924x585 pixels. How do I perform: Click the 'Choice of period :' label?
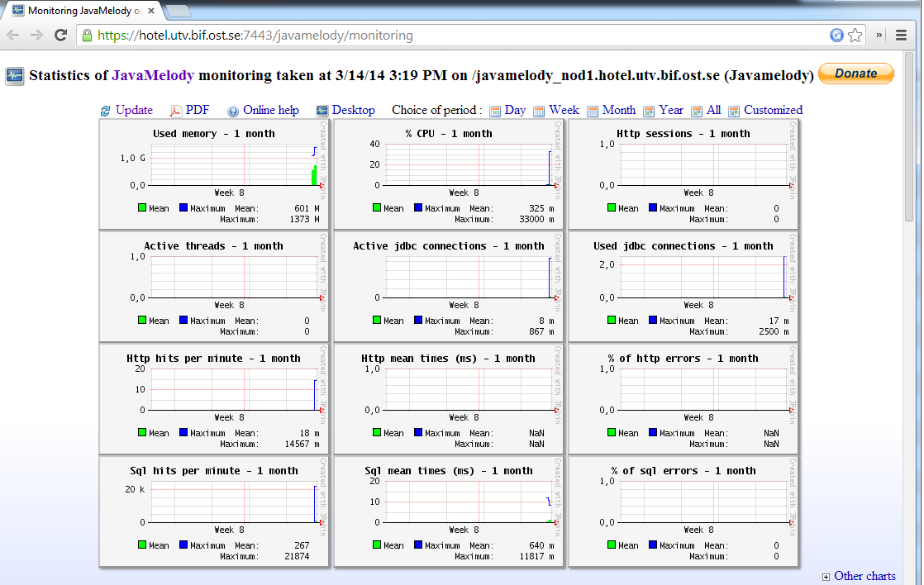point(436,110)
